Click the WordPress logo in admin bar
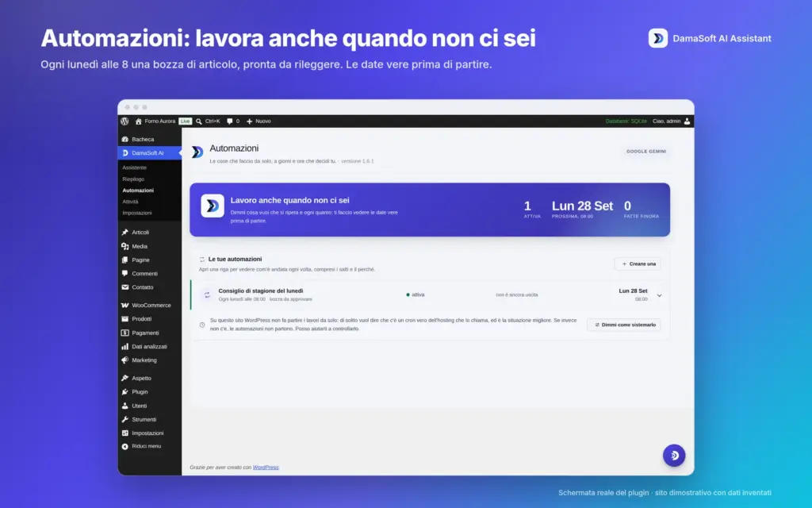This screenshot has width=812, height=508. tap(124, 121)
